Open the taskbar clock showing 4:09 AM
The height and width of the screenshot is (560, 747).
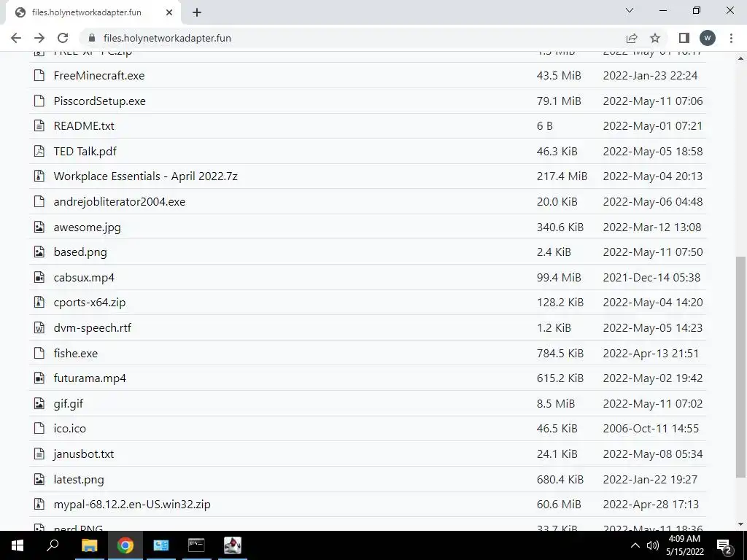pyautogui.click(x=684, y=545)
